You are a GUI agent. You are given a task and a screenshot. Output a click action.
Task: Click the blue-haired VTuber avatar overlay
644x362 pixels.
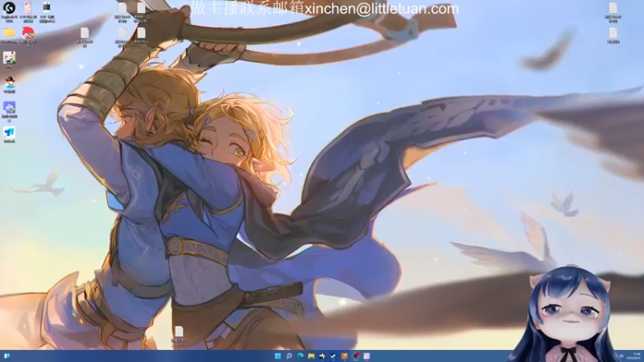(569, 314)
